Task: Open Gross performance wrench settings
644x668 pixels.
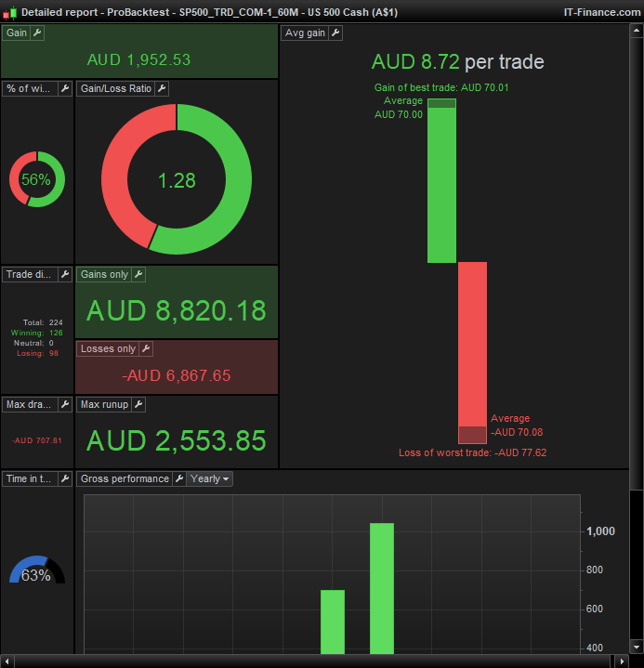Action: 178,478
